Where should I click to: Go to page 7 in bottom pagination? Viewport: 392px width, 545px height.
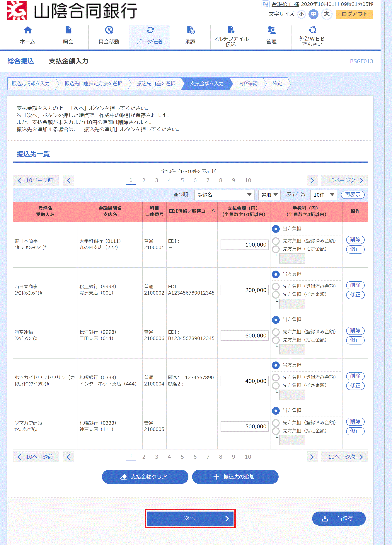tap(208, 457)
